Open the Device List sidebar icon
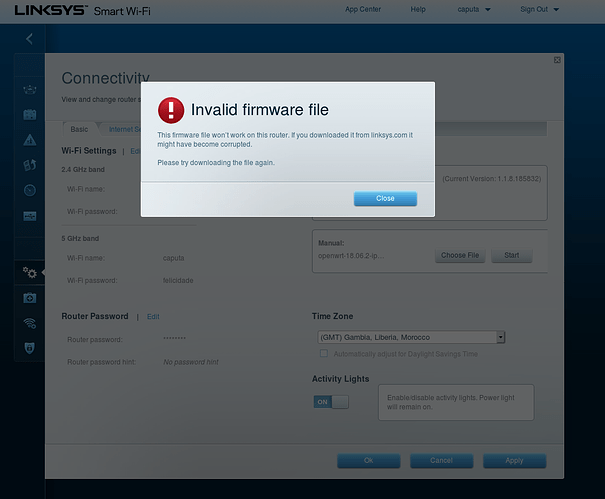The height and width of the screenshot is (499, 605). 30,90
